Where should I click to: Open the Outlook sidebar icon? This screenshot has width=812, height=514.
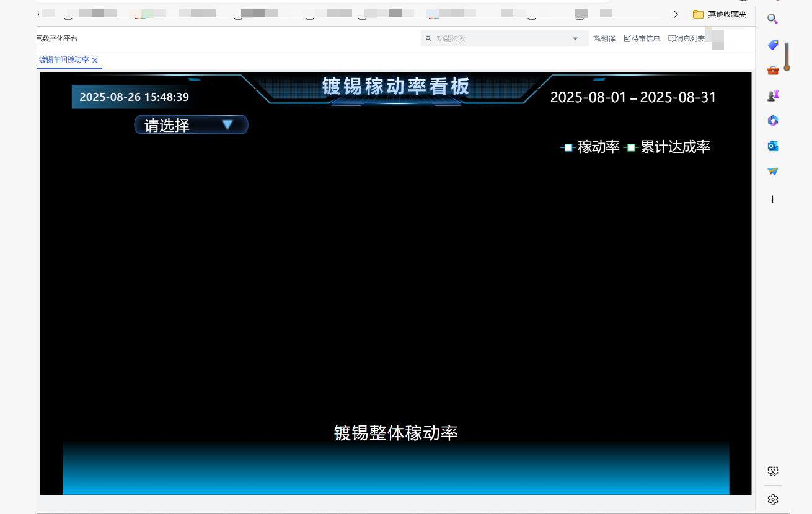point(772,146)
